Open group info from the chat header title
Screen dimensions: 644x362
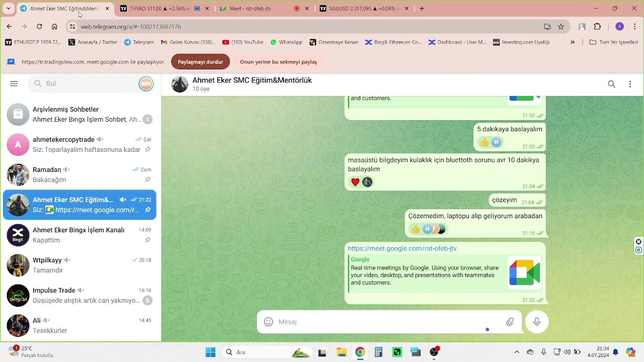[x=252, y=80]
